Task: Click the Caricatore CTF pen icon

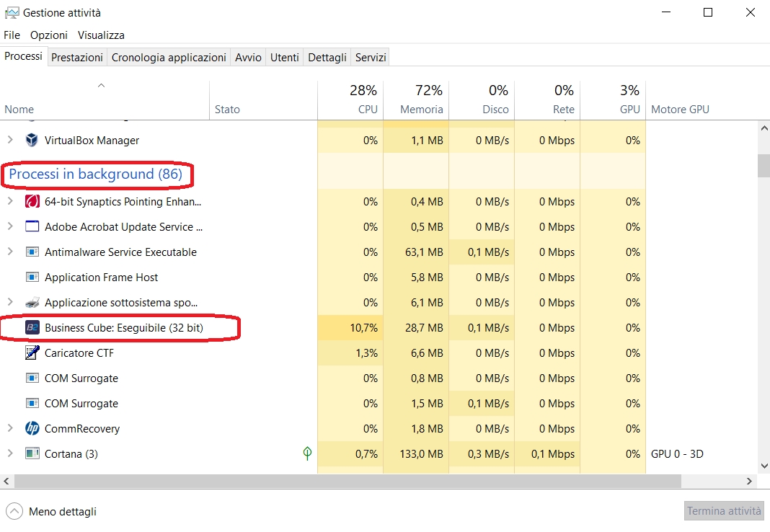Action: pyautogui.click(x=32, y=353)
